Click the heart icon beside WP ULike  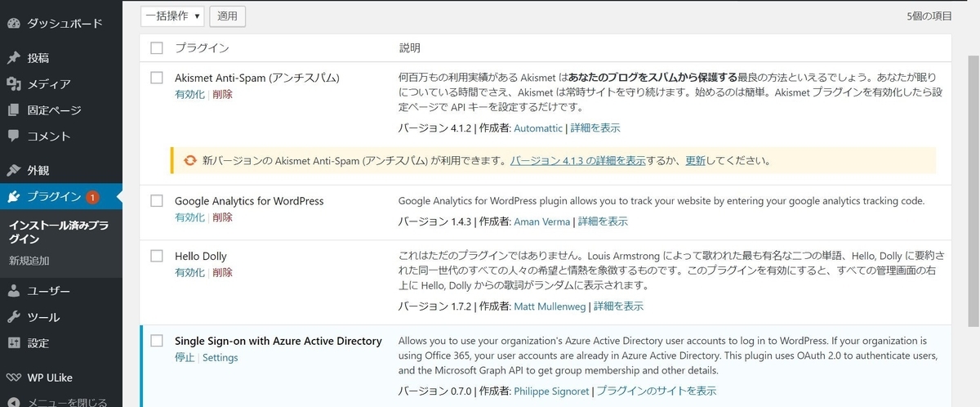(13, 378)
